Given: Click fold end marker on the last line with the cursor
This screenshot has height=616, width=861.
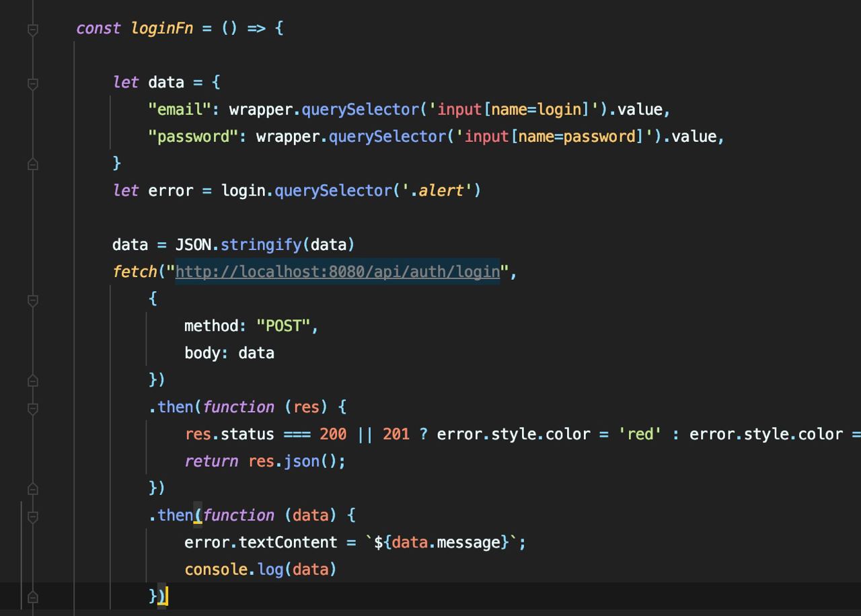Looking at the screenshot, I should (x=32, y=596).
